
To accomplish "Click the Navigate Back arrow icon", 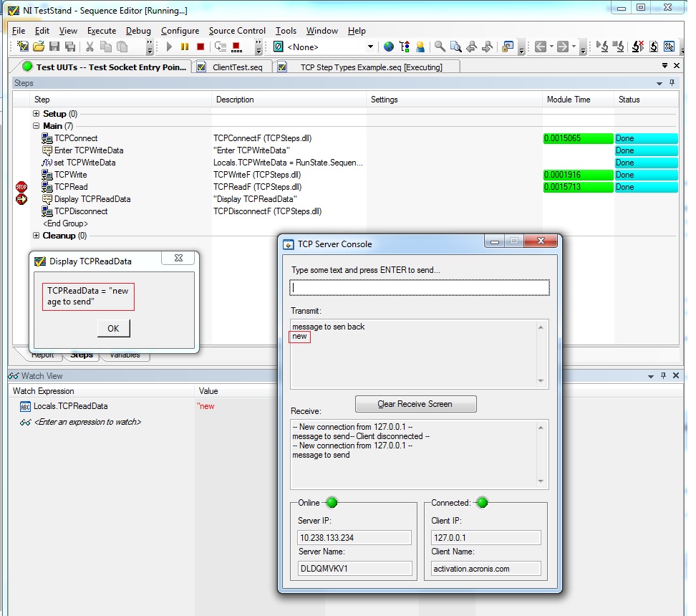I will pyautogui.click(x=540, y=46).
